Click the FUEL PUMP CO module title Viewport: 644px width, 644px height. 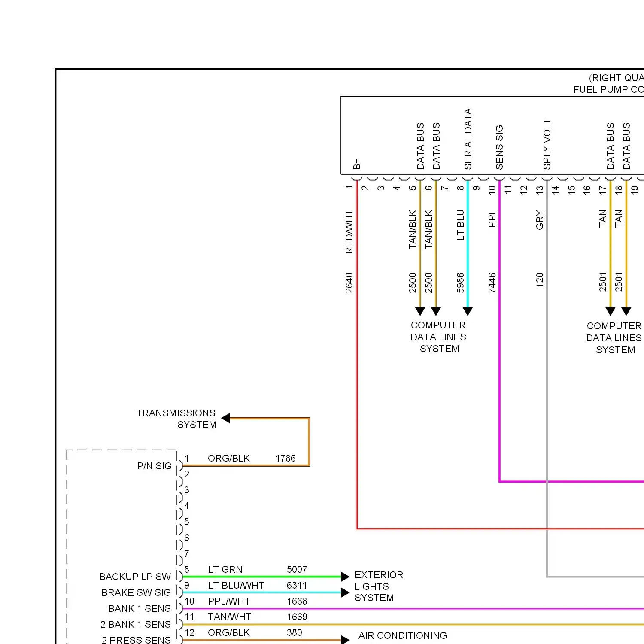(608, 89)
